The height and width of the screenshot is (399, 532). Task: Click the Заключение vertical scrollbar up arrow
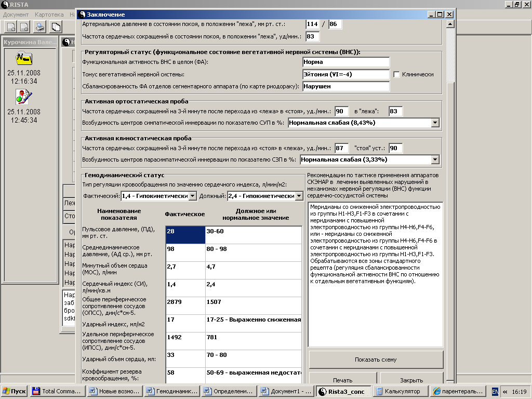450,24
